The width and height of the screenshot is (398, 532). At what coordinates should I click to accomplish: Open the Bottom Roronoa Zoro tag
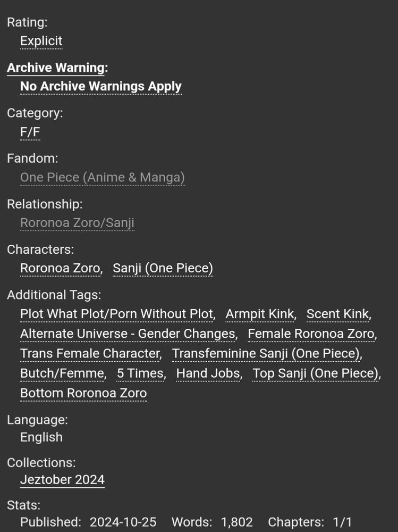pos(83,393)
